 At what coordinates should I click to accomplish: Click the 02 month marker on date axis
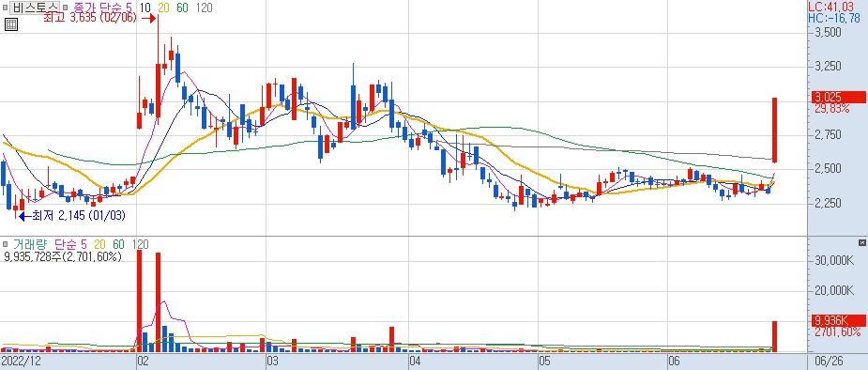coord(144,362)
